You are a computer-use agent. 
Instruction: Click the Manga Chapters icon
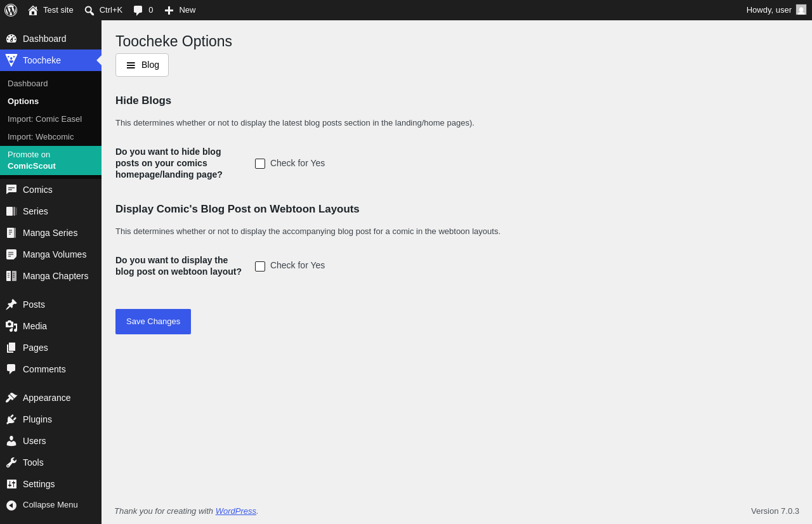pyautogui.click(x=11, y=276)
